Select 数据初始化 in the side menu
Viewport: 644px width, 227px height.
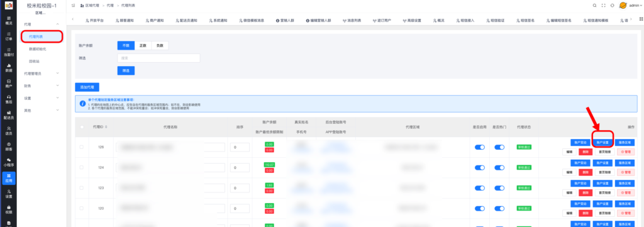(x=37, y=49)
